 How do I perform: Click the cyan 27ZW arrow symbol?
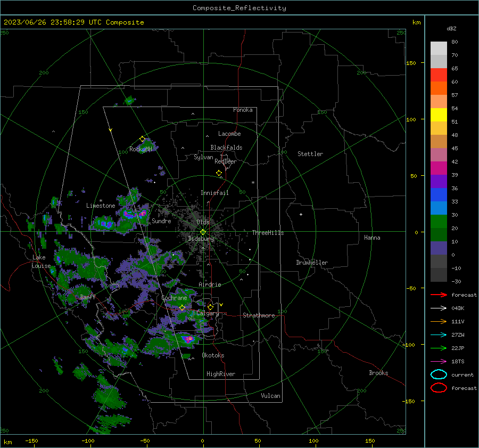click(439, 335)
